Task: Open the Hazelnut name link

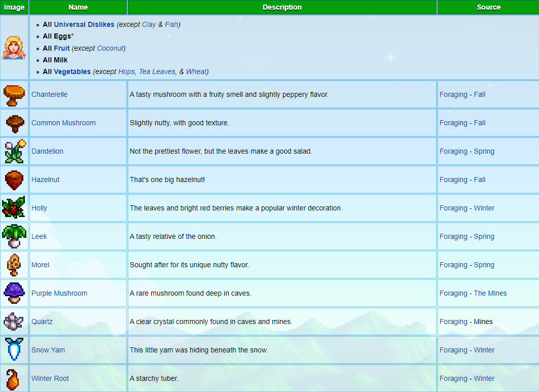Action: click(x=45, y=180)
